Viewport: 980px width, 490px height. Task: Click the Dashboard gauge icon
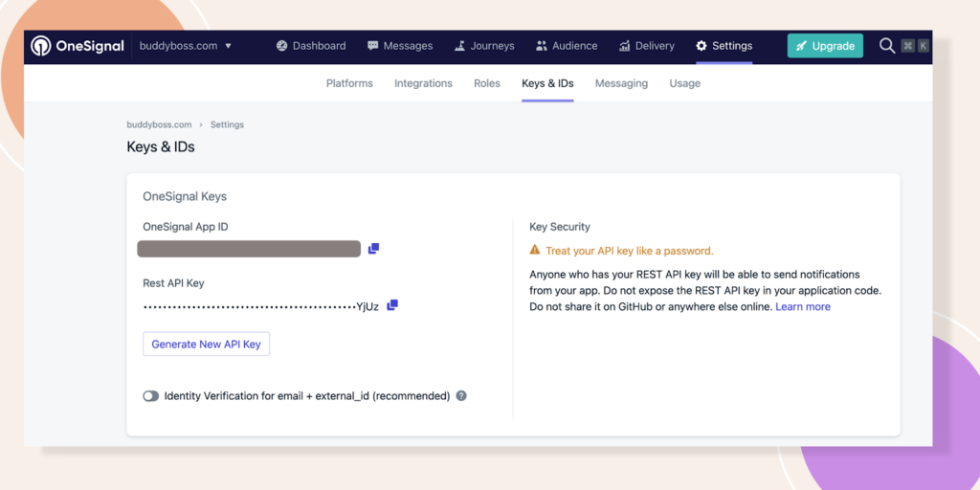282,46
